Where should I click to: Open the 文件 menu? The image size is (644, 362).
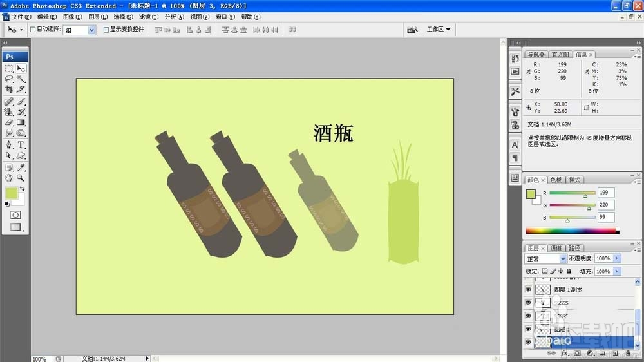21,17
